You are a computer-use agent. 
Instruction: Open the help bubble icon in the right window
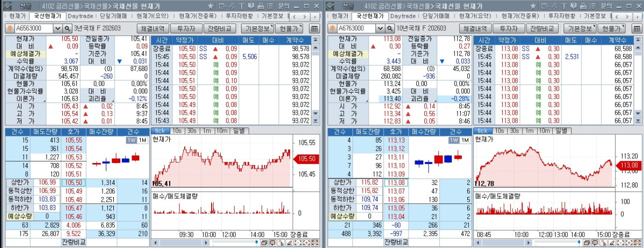coord(573,6)
